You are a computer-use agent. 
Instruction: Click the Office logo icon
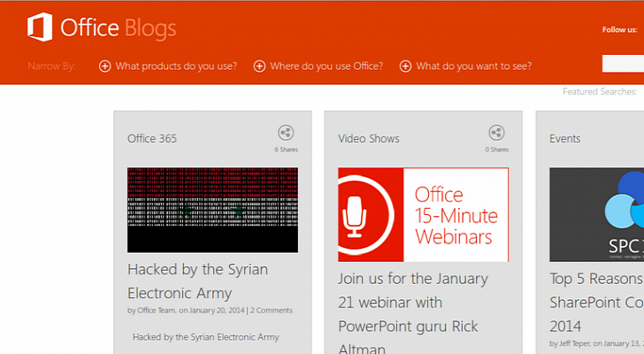coord(40,27)
